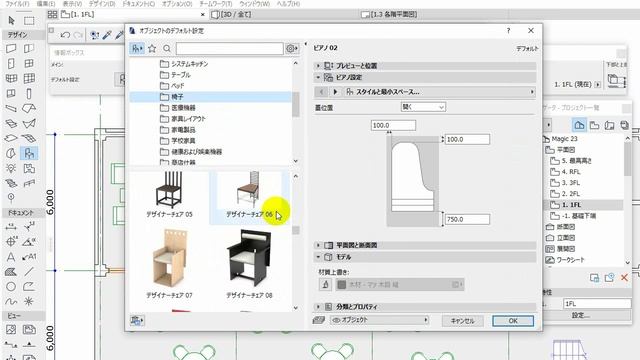Viewport: 640px width, 360px height.
Task: Open Project Map view in Navigator
Action: 579,125
